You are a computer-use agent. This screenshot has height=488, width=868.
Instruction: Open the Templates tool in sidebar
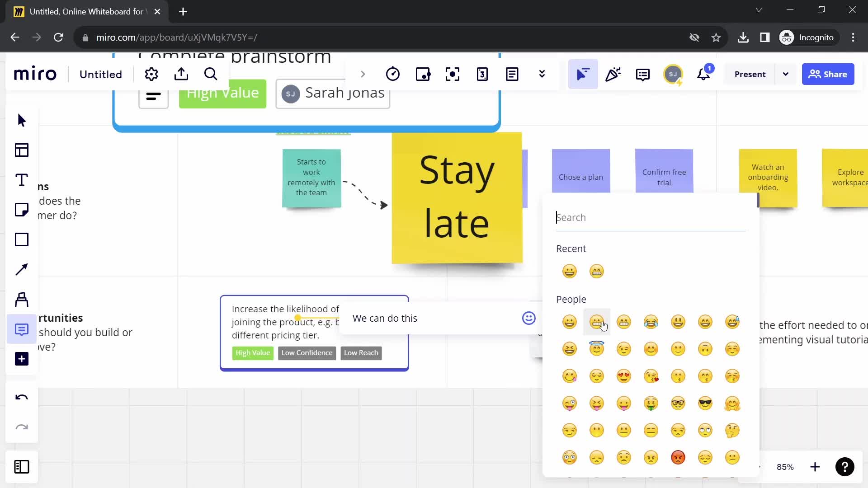[22, 150]
